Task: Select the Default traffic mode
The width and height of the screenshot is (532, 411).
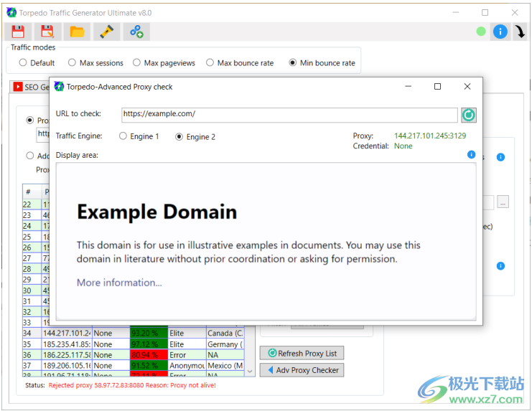Action: 37,62
